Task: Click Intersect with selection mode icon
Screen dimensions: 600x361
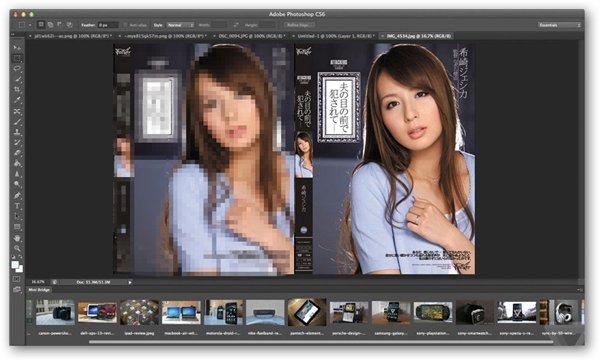Action: (x=69, y=25)
